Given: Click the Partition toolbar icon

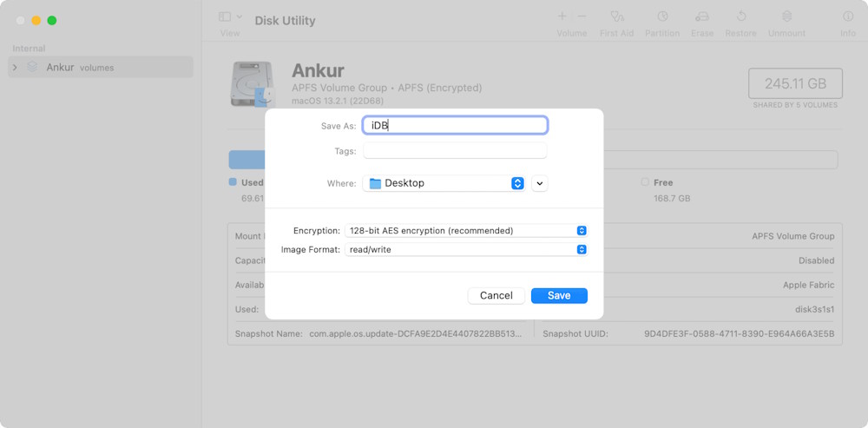Looking at the screenshot, I should [662, 16].
